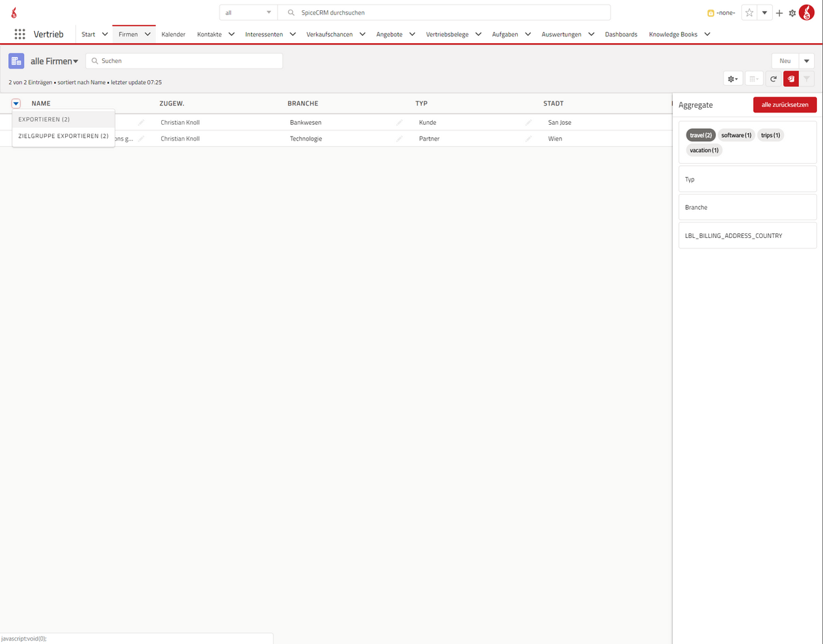Open the settings gear in top bar
This screenshot has height=644, width=823.
[792, 13]
